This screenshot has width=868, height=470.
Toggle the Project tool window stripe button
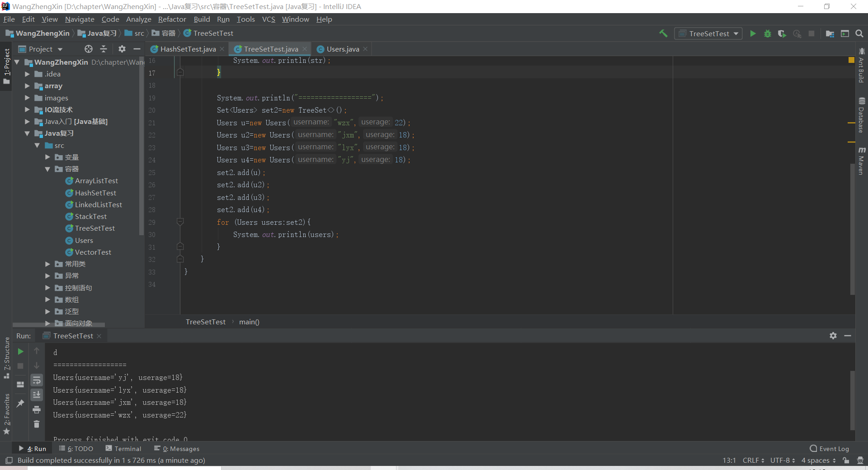click(x=6, y=66)
